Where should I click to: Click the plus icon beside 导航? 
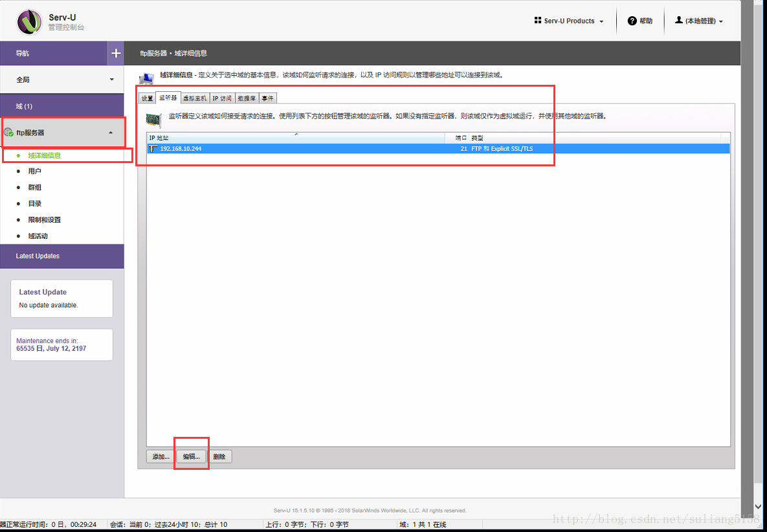coord(116,53)
